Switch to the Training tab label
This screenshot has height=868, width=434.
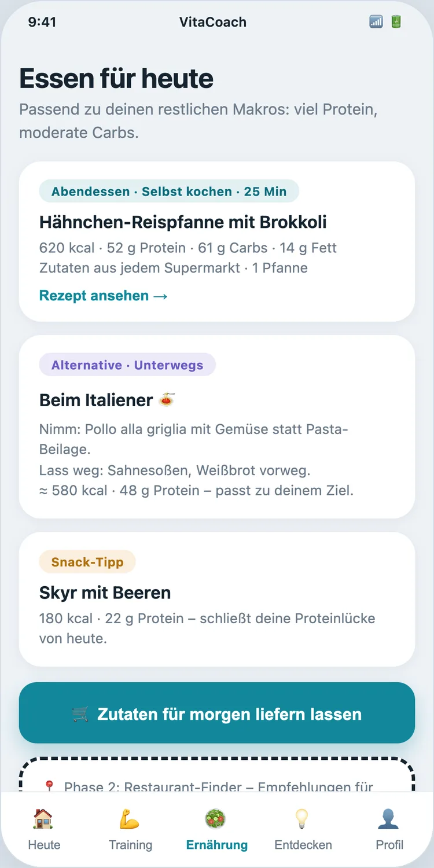[x=130, y=845]
